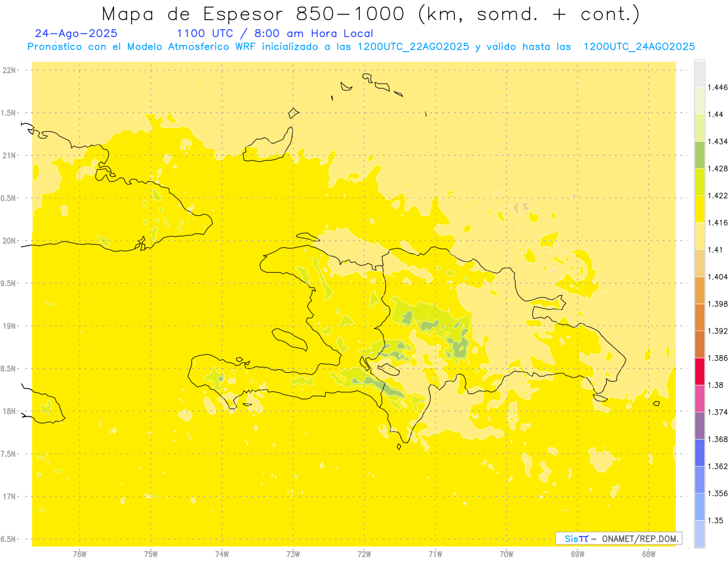Click the 20N latitude axis label
728x562 pixels.
(x=9, y=241)
